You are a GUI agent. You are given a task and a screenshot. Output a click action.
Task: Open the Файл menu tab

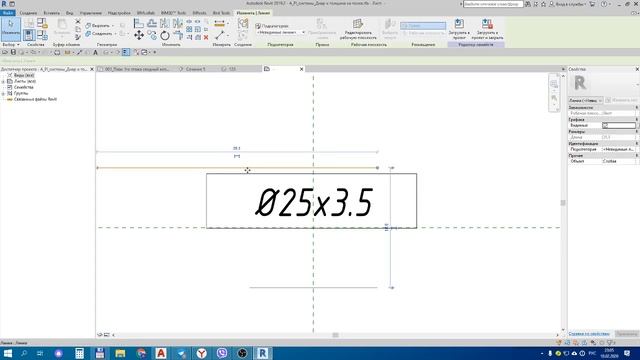tap(7, 13)
